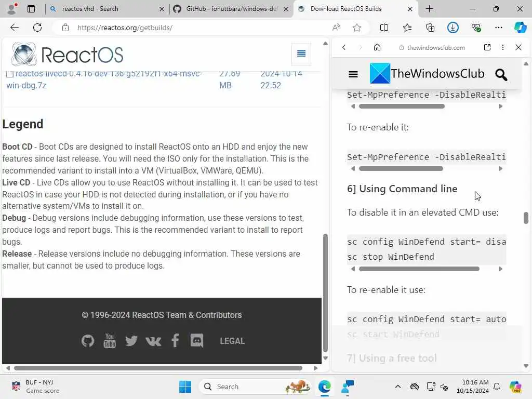This screenshot has width=532, height=399.
Task: Open a new browser tab
Action: pos(430,9)
